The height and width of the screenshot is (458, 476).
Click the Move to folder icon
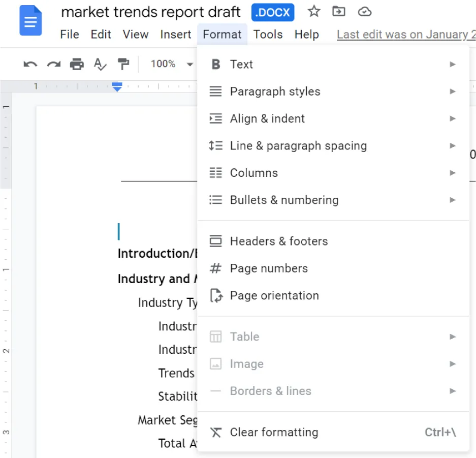click(x=338, y=12)
